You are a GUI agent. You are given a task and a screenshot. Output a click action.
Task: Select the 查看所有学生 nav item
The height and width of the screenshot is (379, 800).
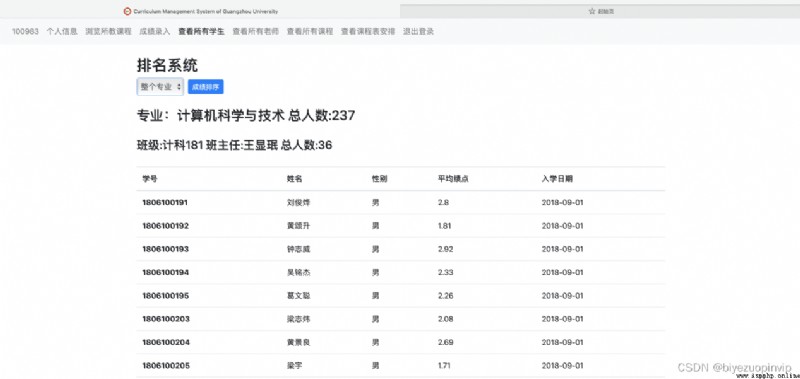click(x=202, y=32)
